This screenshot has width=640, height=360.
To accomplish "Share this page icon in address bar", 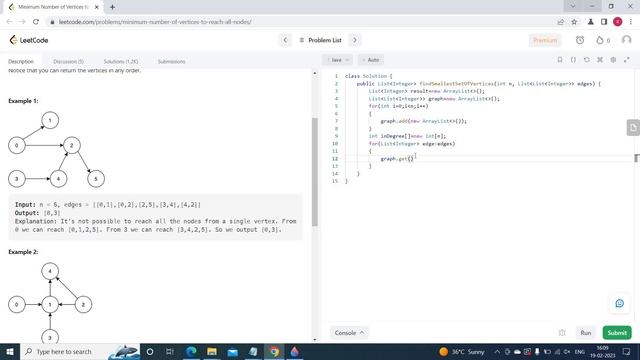I will [x=560, y=22].
